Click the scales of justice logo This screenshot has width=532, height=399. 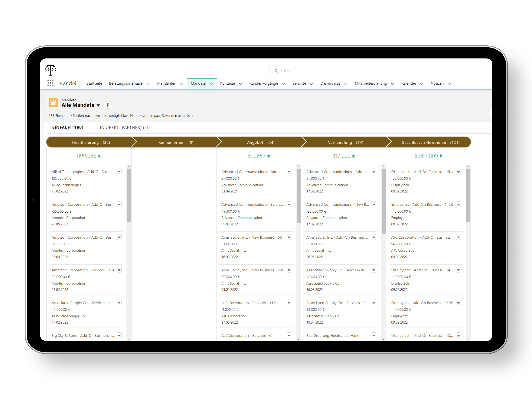click(x=51, y=70)
